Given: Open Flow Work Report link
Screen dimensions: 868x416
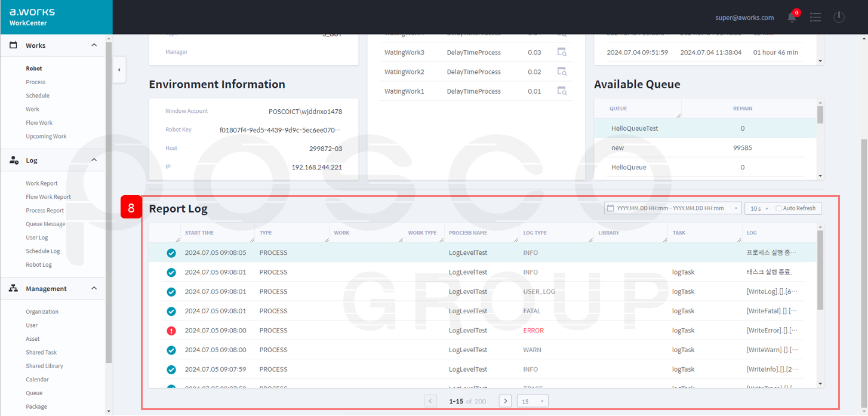Looking at the screenshot, I should pyautogui.click(x=48, y=197).
